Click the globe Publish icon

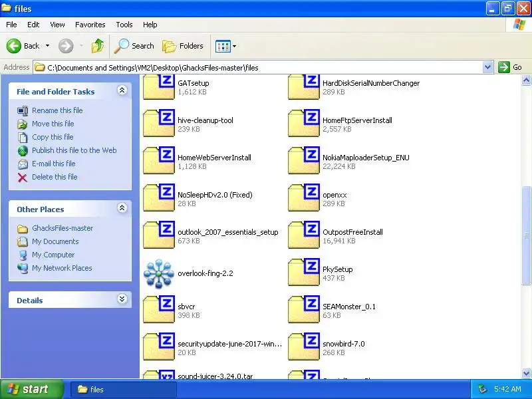(x=23, y=151)
